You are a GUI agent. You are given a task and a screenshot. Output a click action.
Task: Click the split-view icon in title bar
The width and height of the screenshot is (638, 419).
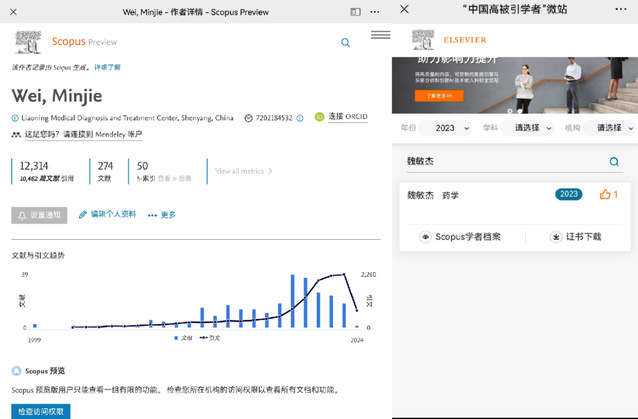coord(355,10)
